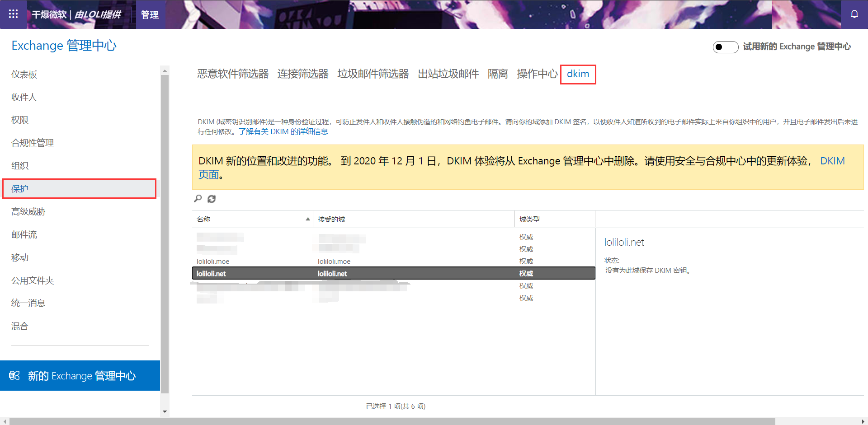Refresh the DKIM domain list
The image size is (868, 425).
click(212, 199)
